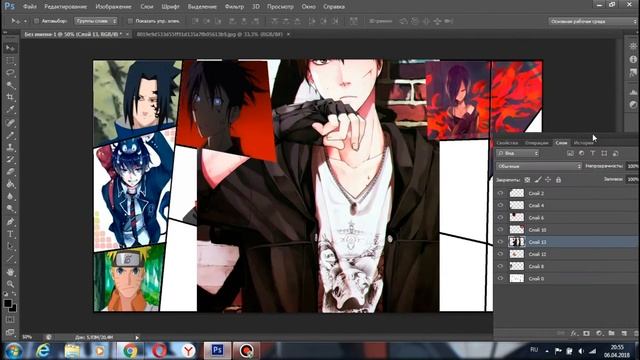Image resolution: width=640 pixels, height=360 pixels.
Task: Hide layer Слой 13
Action: tap(500, 242)
